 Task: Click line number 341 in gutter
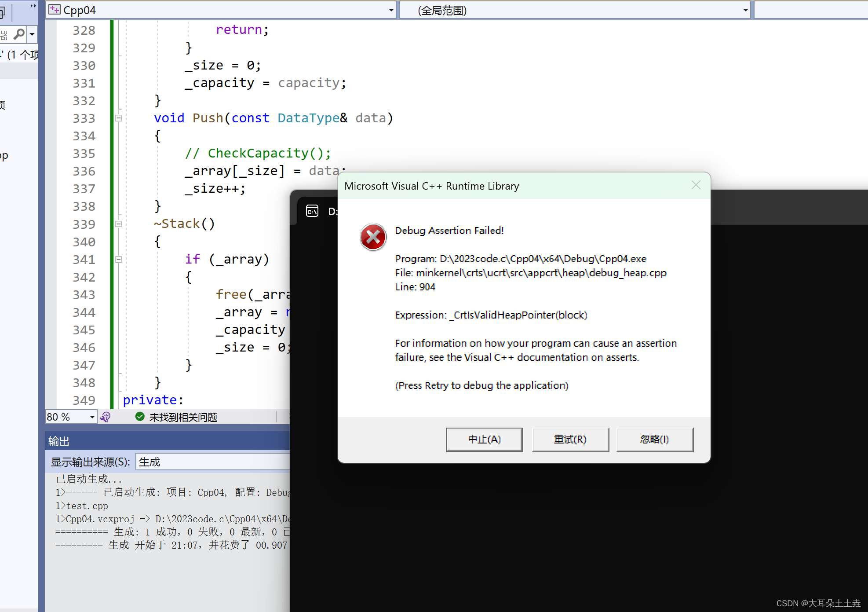[x=84, y=260]
